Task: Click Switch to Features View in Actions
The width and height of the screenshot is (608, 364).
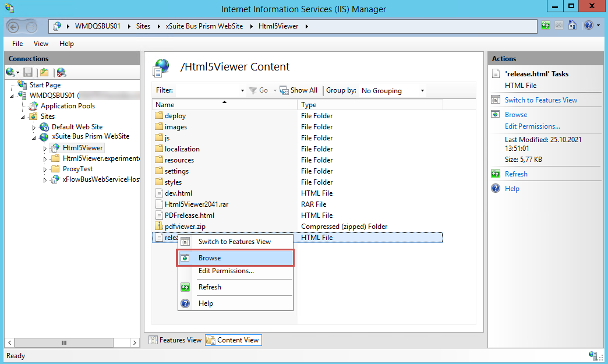Action: pos(541,100)
